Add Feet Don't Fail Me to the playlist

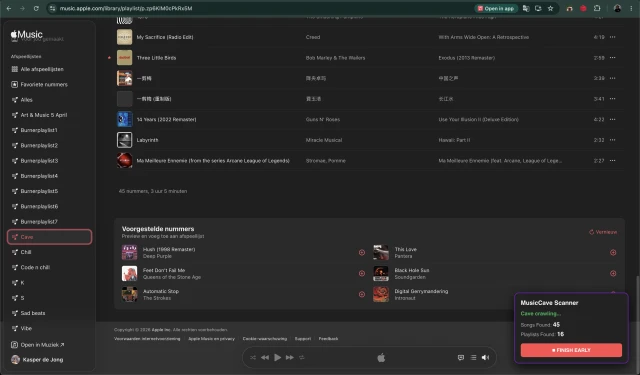click(362, 273)
